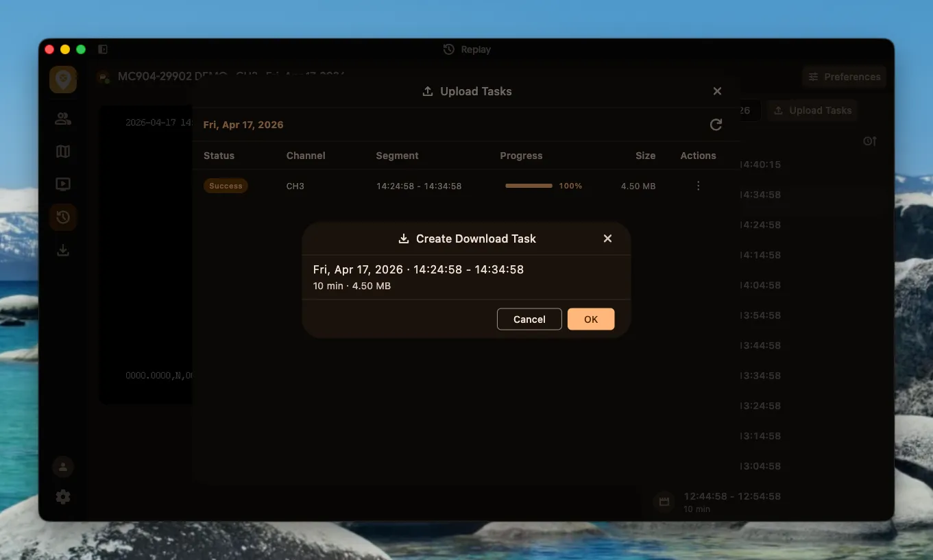The image size is (933, 560).
Task: Select the segment ending 13:04:58
Action: [760, 466]
